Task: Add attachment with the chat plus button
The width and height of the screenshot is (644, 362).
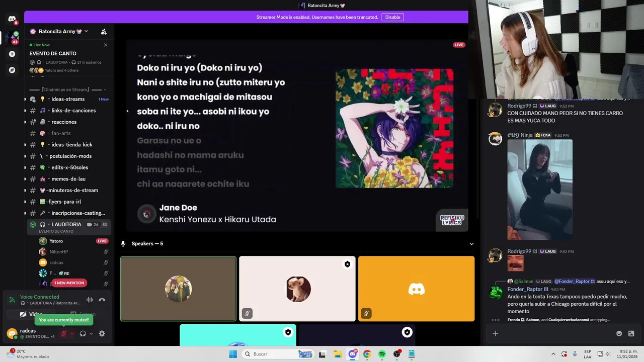Action: point(495,333)
